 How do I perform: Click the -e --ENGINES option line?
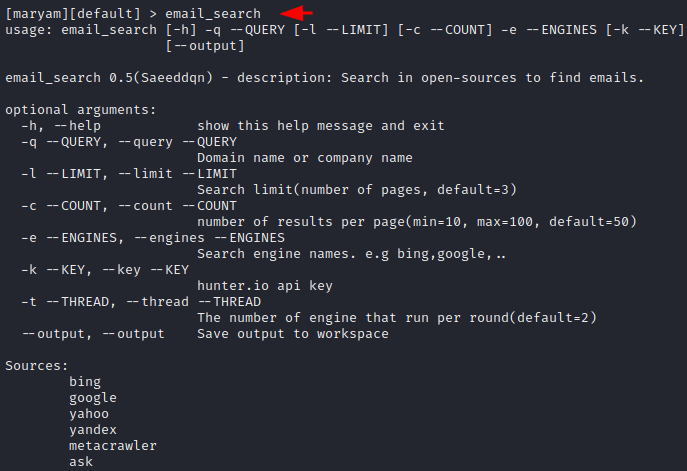point(153,238)
